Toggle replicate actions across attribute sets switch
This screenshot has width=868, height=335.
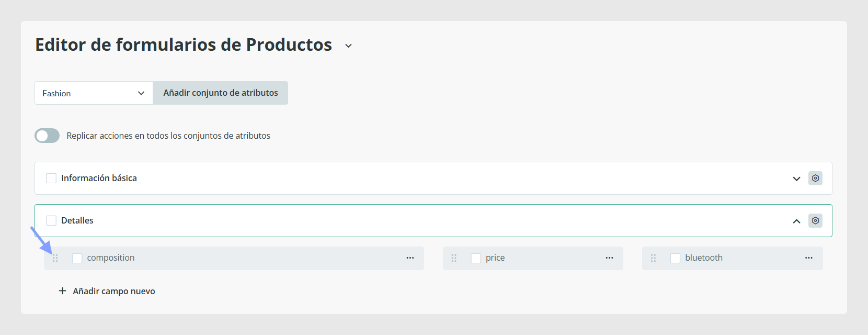(47, 136)
